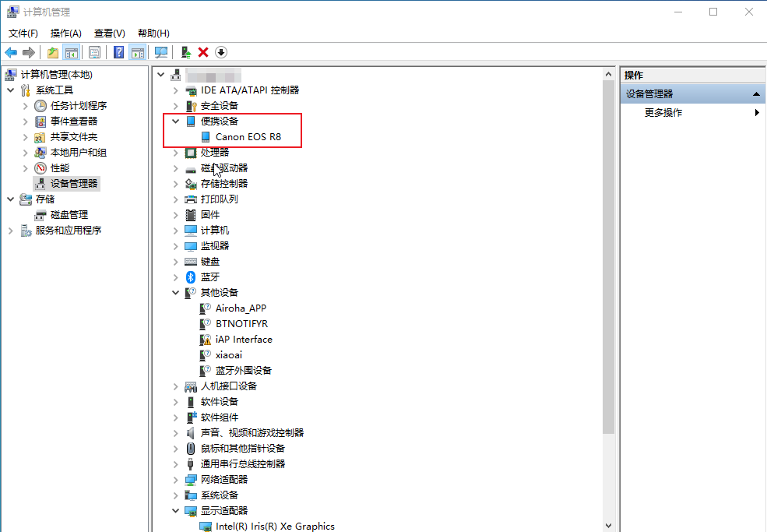Collapse the 便携设备 category

pyautogui.click(x=176, y=122)
